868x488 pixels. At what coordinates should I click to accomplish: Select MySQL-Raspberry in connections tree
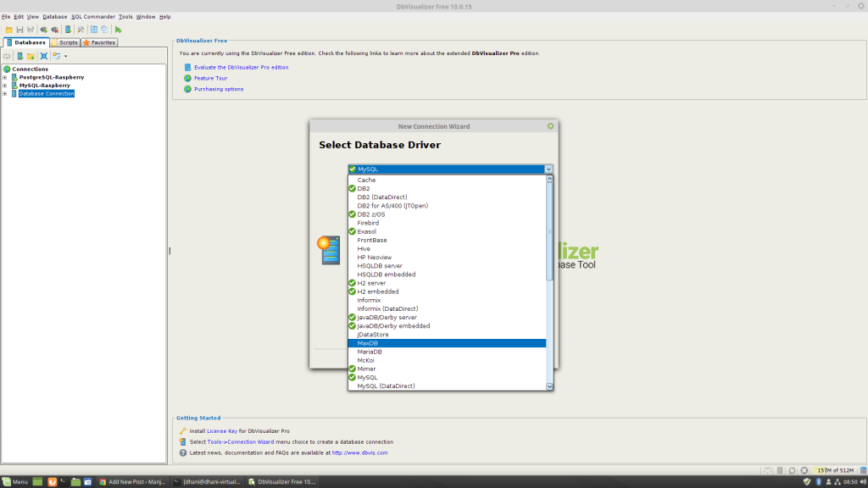[x=44, y=86]
